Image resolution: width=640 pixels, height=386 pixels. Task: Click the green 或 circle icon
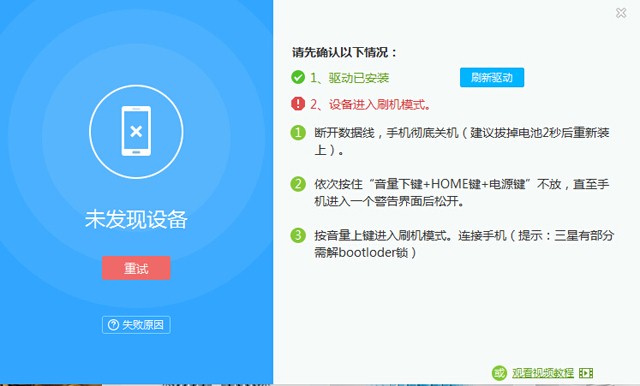point(499,373)
